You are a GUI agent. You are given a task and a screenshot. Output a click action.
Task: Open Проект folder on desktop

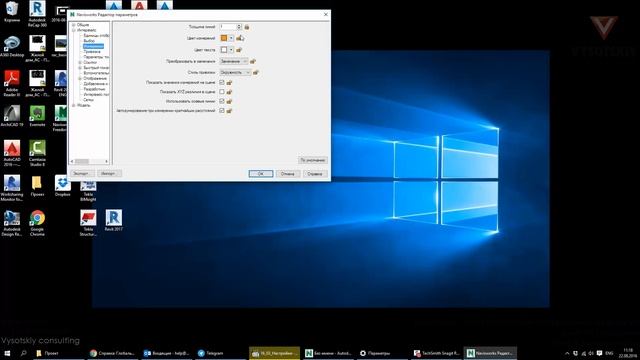coord(37,186)
